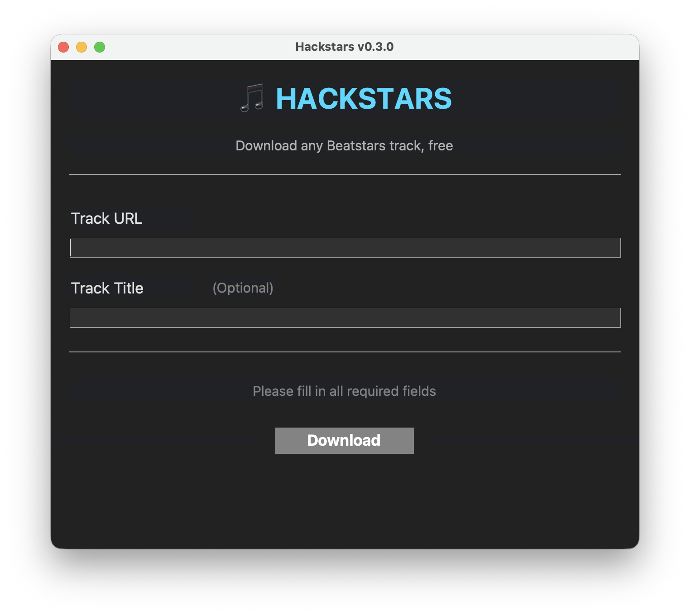Click the Hackstars v0.3.0 window title
This screenshot has width=690, height=616.
pyautogui.click(x=345, y=47)
